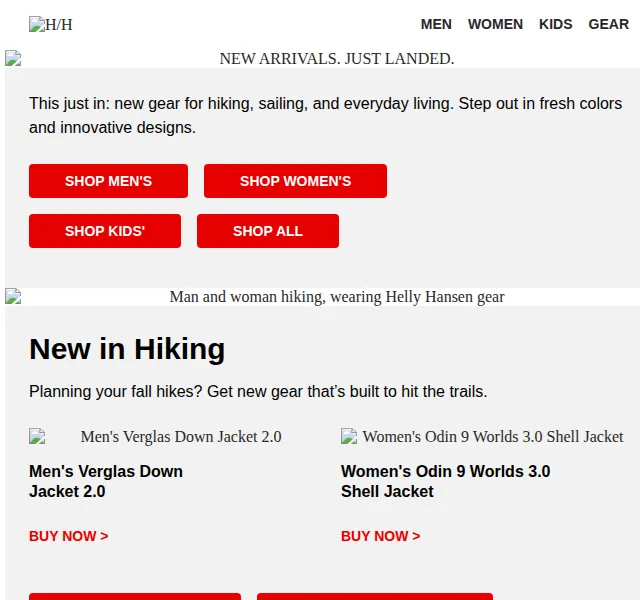The image size is (640, 600).
Task: Click Women's Odin 9 Worlds Shell Jacket alt text
Action: point(493,437)
